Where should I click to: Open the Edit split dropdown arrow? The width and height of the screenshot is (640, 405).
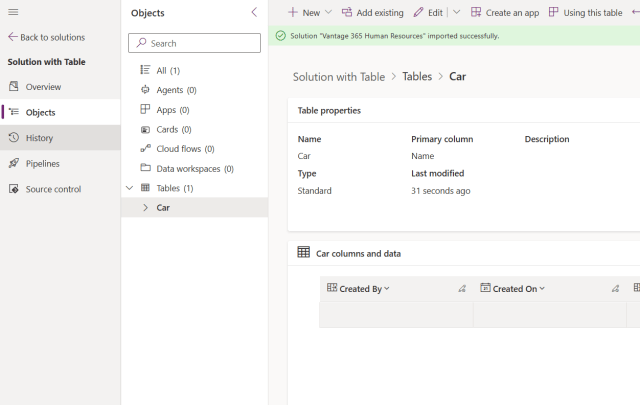click(x=456, y=12)
